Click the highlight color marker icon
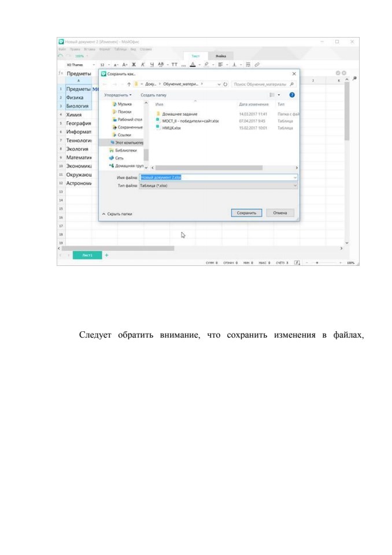 [206, 64]
